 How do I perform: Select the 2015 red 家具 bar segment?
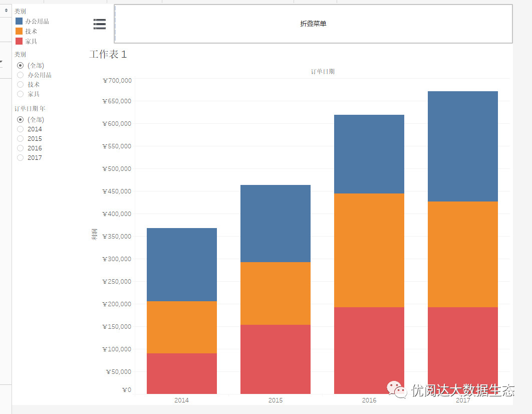pyautogui.click(x=276, y=359)
